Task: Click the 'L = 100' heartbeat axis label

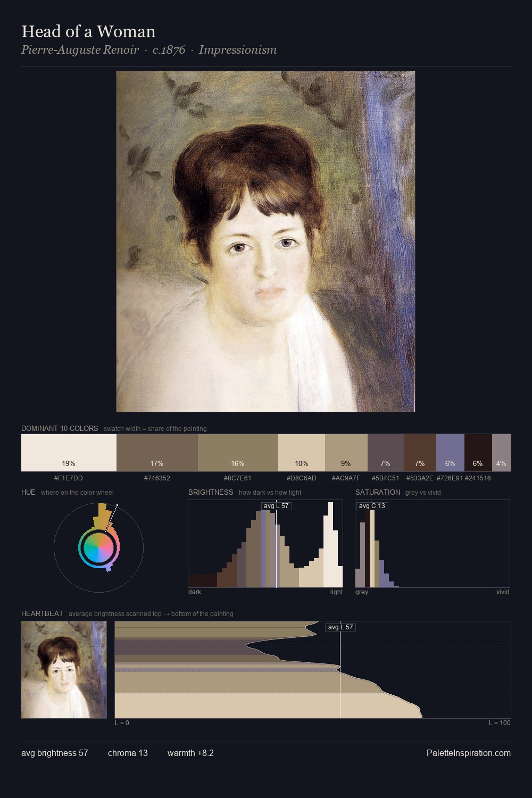Action: [x=500, y=722]
